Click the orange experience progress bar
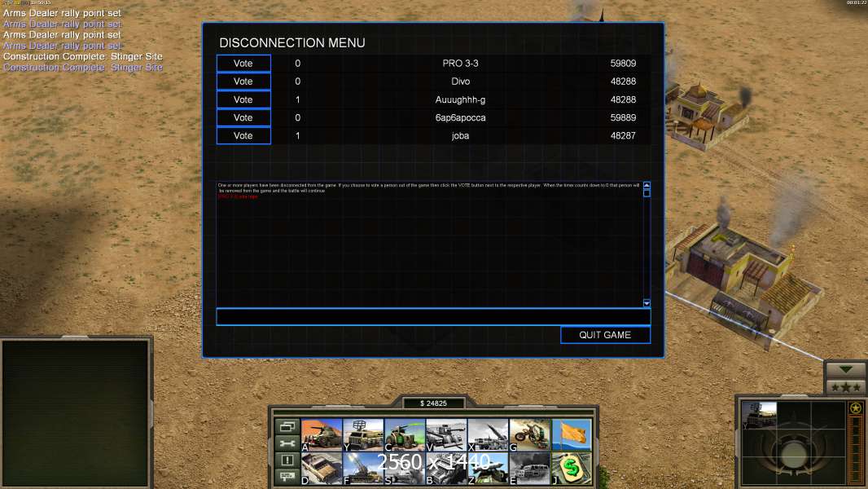Image resolution: width=868 pixels, height=489 pixels. [856, 448]
